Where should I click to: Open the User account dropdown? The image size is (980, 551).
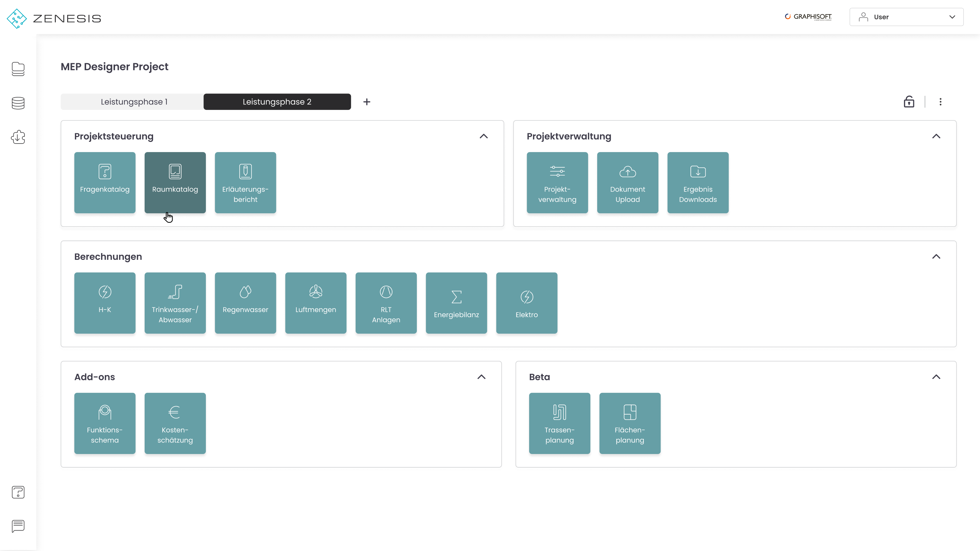[906, 17]
